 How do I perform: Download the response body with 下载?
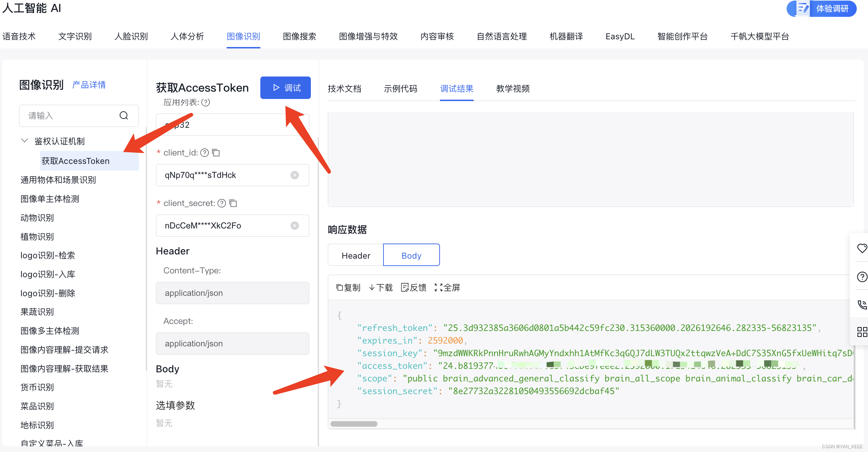(381, 288)
